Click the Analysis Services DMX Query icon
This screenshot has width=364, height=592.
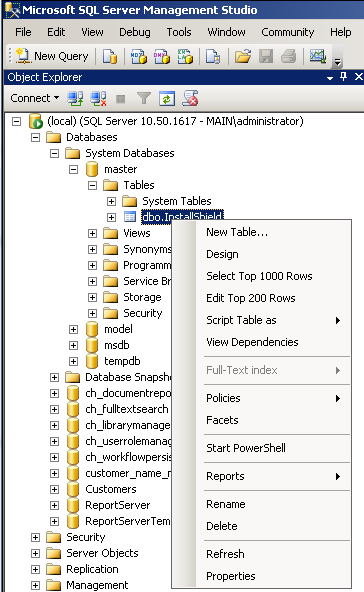[x=162, y=57]
